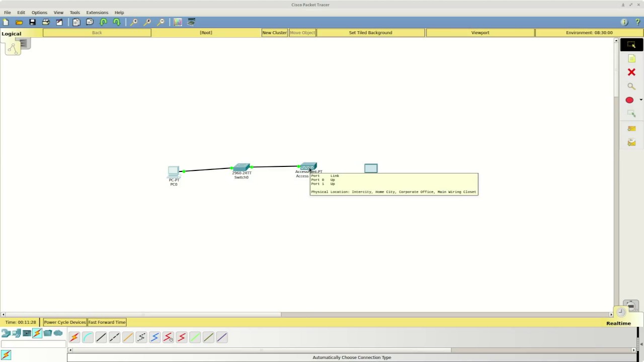Screen dimensions: 644x362
Task: Click Power Cycle Devices
Action: pyautogui.click(x=64, y=322)
